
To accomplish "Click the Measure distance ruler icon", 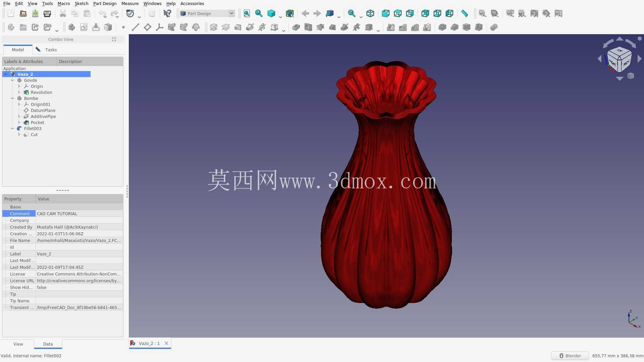I will click(464, 13).
